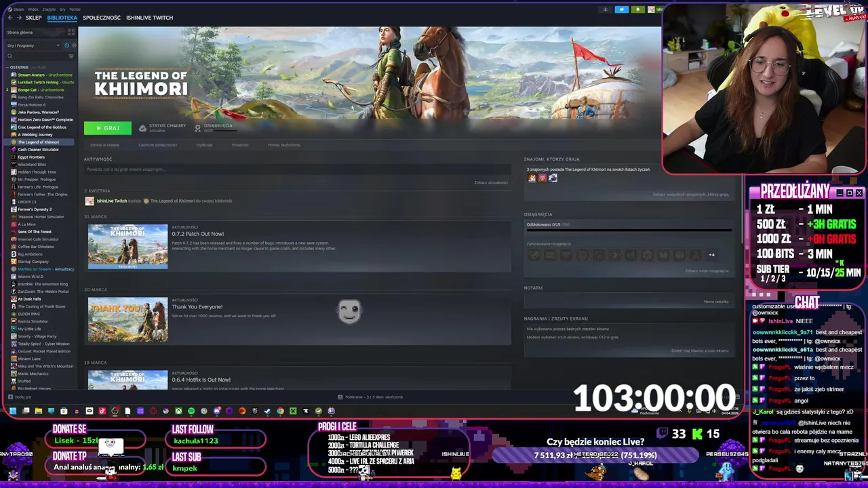Viewport: 868px width, 488px height.
Task: Open the 0.7.2 Patch Out Now thumbnail
Action: point(127,247)
